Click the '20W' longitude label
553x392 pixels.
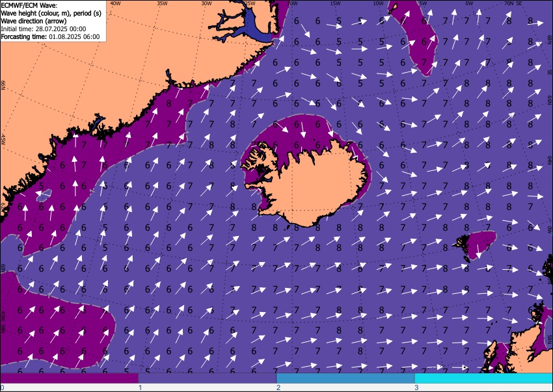click(x=292, y=3)
